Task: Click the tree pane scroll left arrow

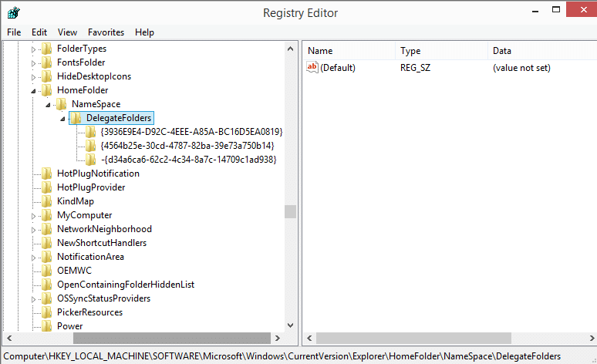Action: 9,338
